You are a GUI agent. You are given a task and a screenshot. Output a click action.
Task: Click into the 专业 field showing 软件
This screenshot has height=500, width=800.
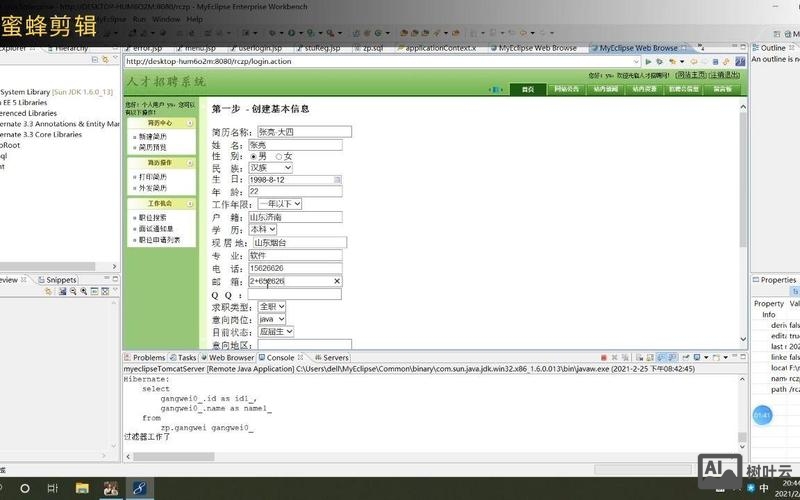point(295,256)
